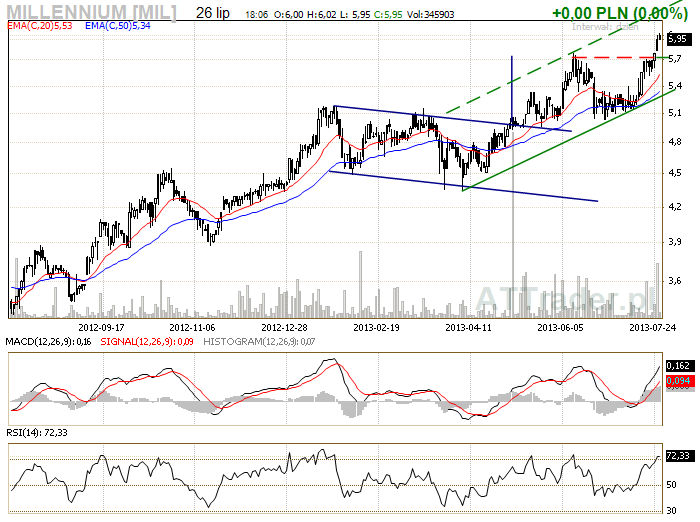Click the 2012-09-17 date axis label

pyautogui.click(x=101, y=327)
